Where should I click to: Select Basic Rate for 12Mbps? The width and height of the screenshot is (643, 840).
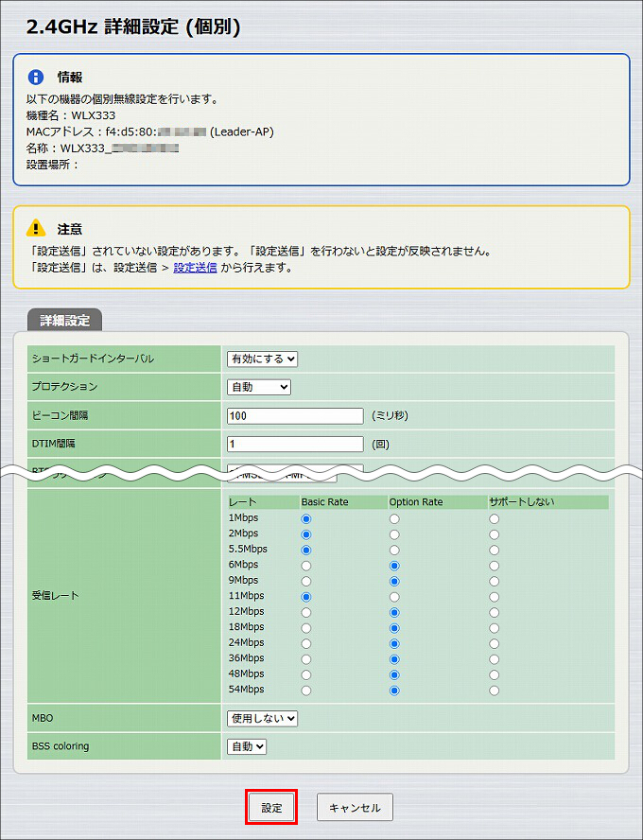click(306, 612)
